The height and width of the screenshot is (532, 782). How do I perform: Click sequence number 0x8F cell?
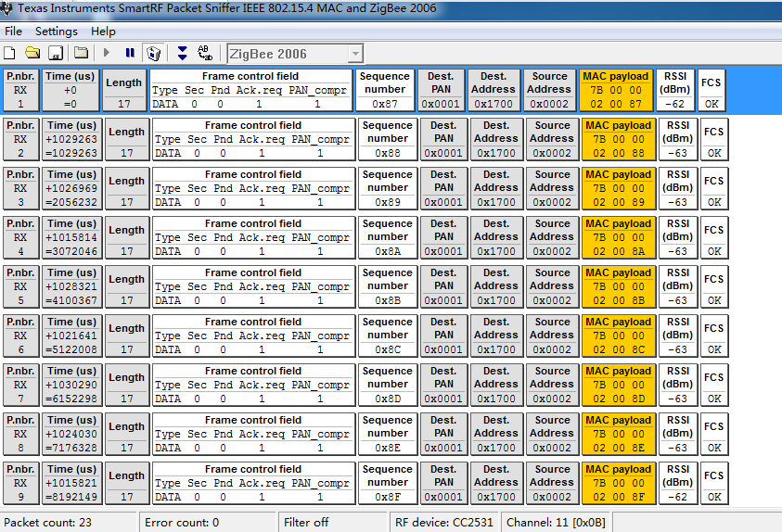[388, 483]
